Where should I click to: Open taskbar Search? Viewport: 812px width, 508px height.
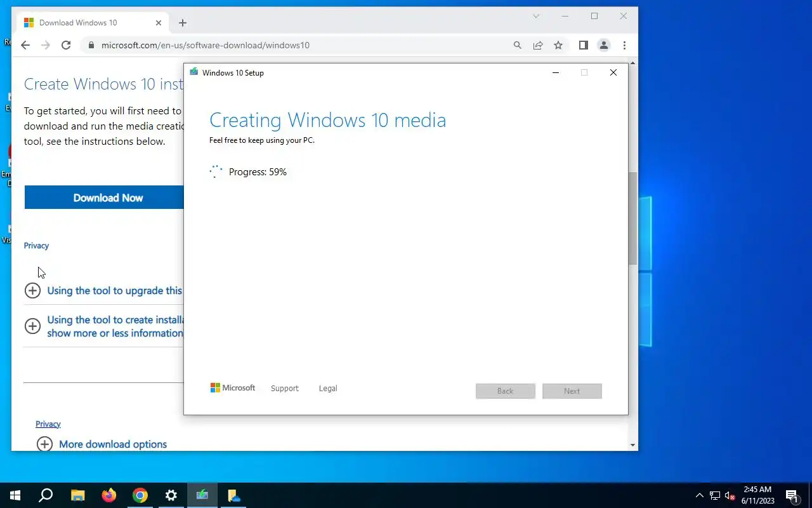46,495
